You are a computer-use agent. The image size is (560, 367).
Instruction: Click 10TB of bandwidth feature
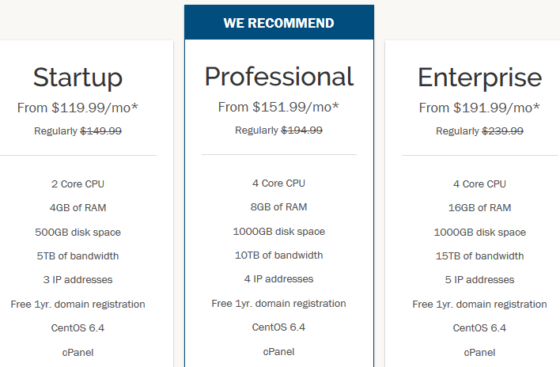[279, 255]
